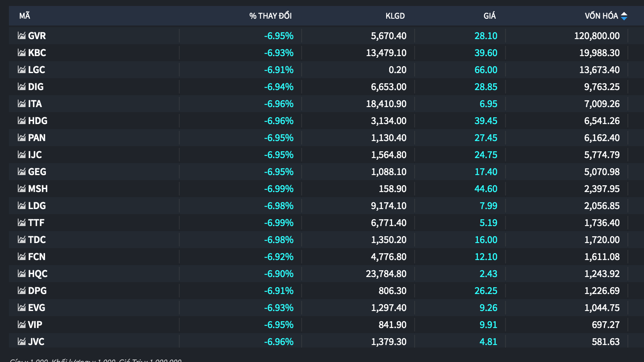The width and height of the screenshot is (644, 362).
Task: Click the HQC chart icon
Action: [22, 274]
